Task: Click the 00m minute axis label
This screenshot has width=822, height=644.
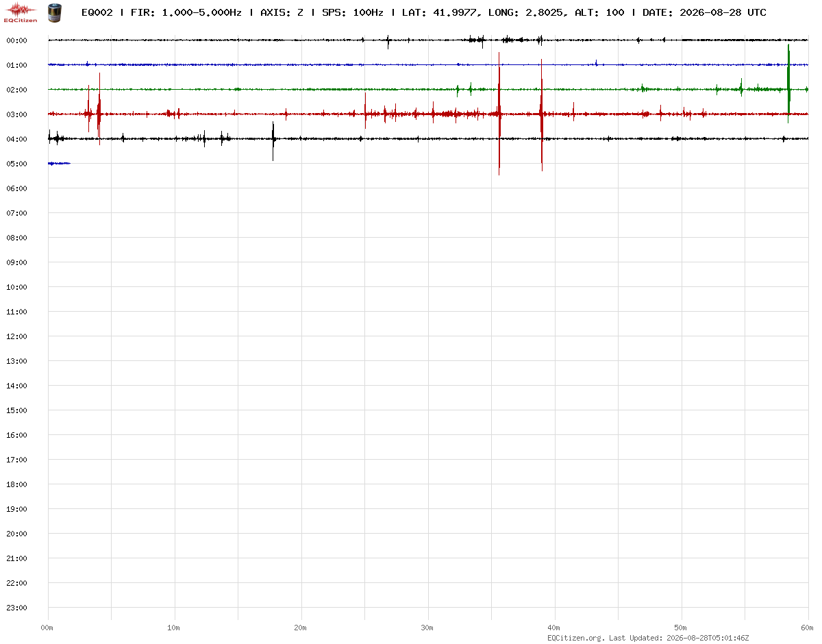Action: tap(47, 628)
